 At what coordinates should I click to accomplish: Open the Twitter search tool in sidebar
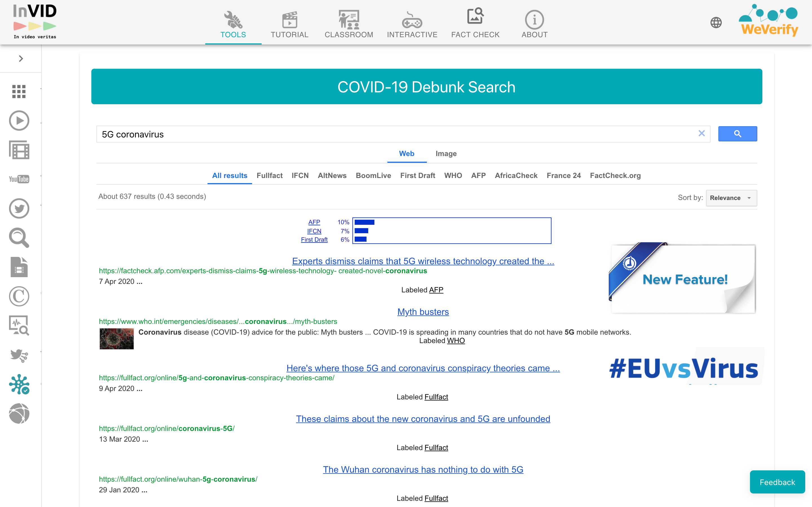tap(19, 208)
